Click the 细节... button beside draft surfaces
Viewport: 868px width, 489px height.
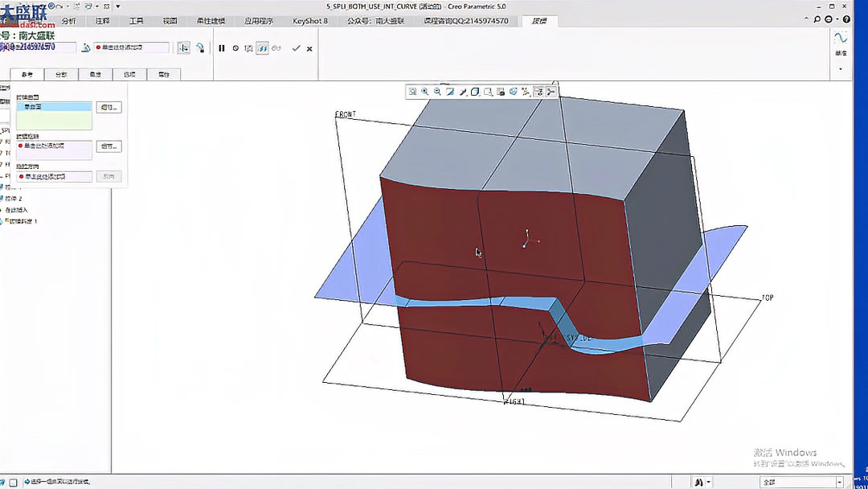(108, 107)
